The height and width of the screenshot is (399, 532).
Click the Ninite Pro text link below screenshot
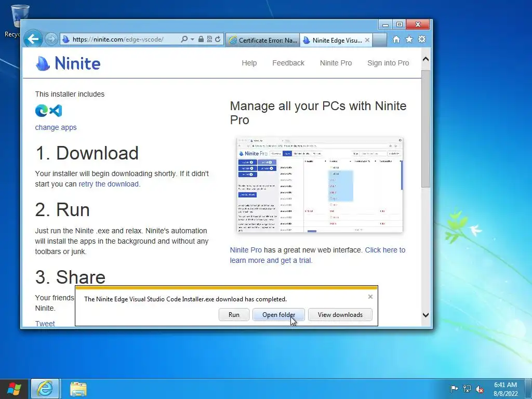(x=246, y=250)
